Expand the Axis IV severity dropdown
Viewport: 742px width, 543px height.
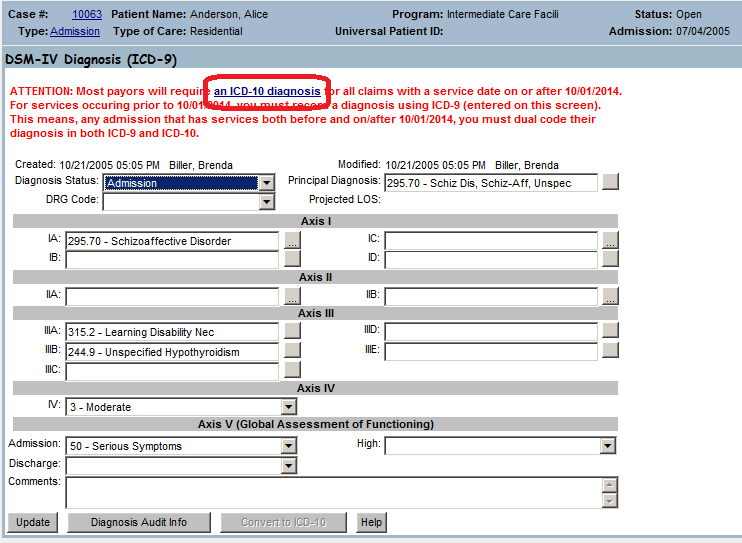[289, 407]
